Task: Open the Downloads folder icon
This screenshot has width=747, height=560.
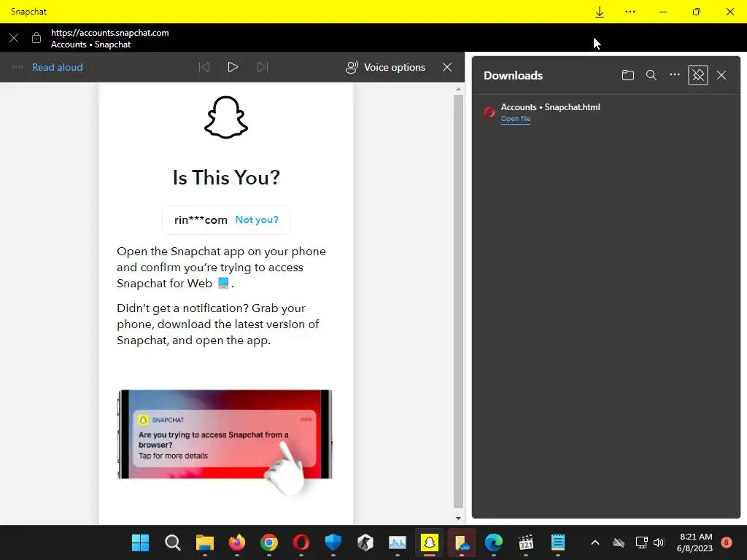Action: [628, 75]
